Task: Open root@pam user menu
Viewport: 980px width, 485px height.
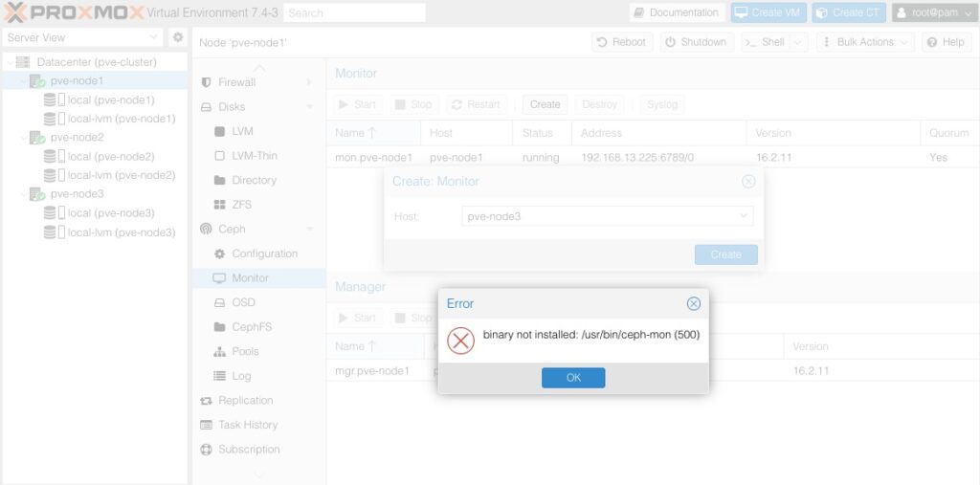Action: [934, 12]
